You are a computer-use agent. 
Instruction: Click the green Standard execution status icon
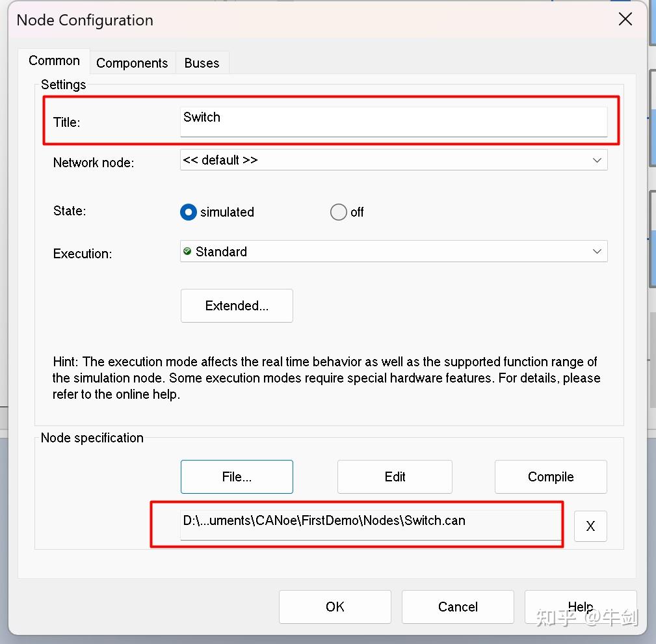188,252
